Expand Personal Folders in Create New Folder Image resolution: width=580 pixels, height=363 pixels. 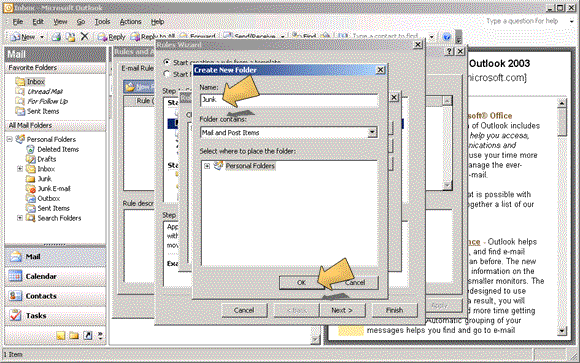coord(207,166)
